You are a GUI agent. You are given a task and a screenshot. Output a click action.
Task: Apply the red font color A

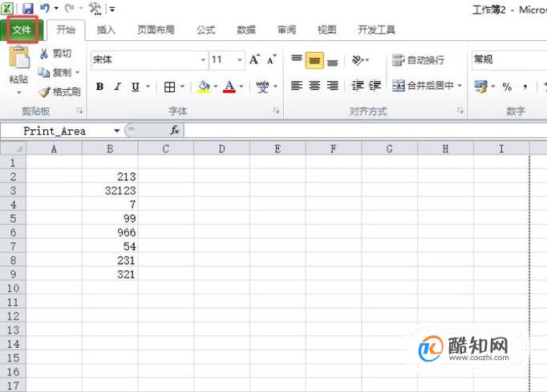229,87
